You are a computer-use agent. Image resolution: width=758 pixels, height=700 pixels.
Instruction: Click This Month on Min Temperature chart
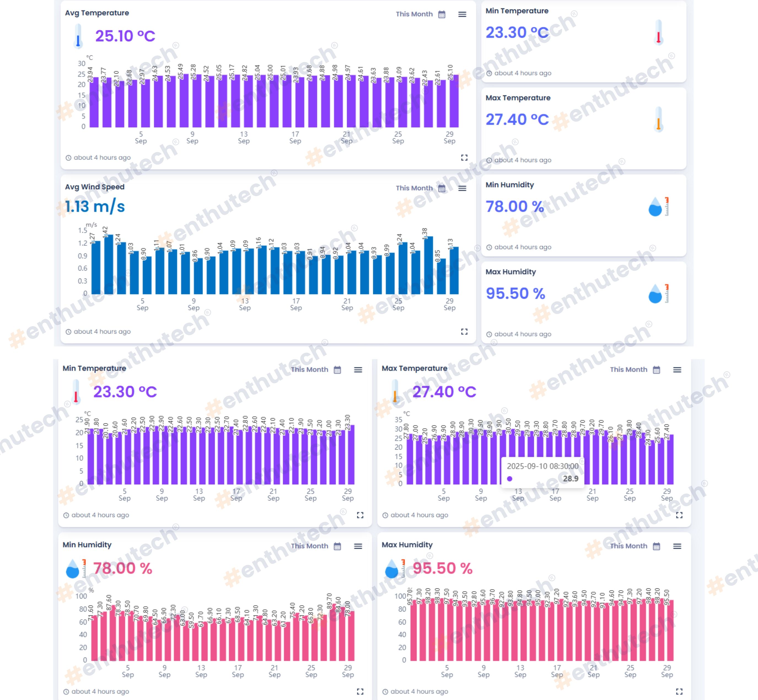[309, 370]
